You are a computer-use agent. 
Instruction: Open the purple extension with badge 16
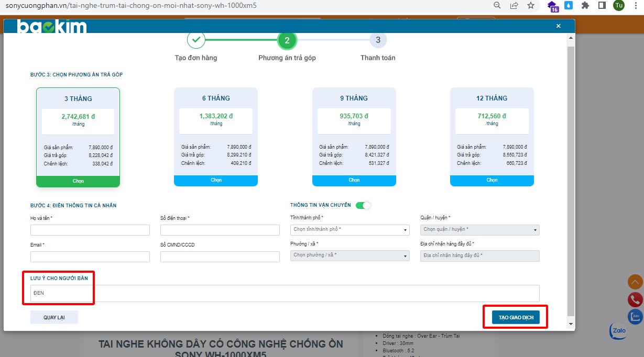click(x=553, y=6)
